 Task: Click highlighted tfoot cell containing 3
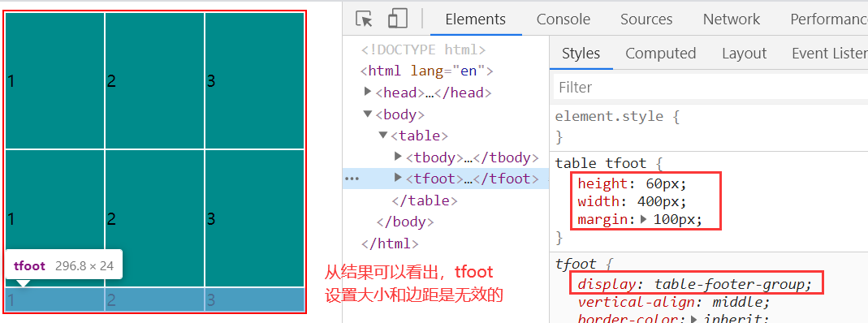coord(255,299)
